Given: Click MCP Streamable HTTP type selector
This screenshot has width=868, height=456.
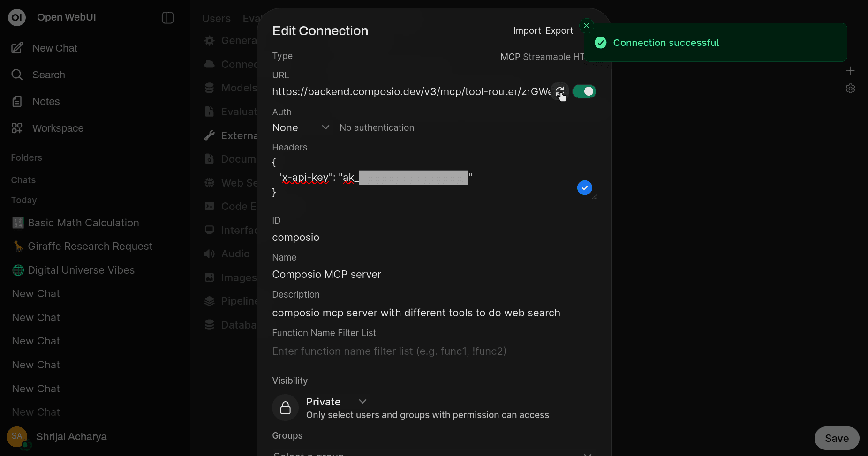Looking at the screenshot, I should pos(543,57).
